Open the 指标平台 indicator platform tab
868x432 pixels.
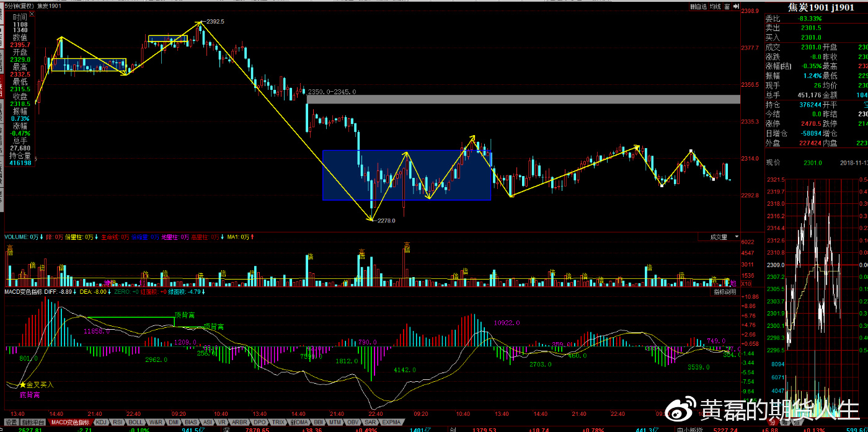pyautogui.click(x=33, y=422)
